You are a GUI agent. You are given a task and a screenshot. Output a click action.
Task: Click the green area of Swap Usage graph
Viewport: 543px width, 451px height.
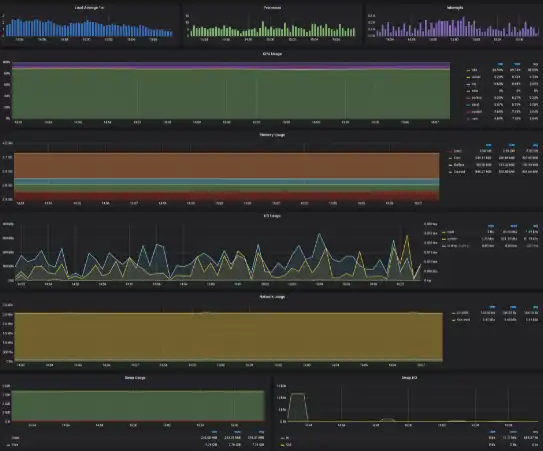[x=138, y=406]
